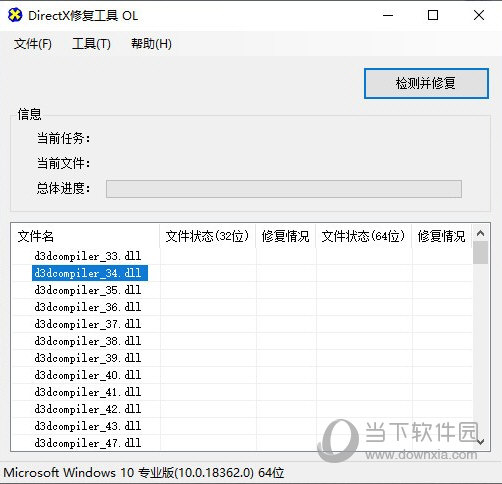Viewport: 502px width, 484px height.
Task: Click the DirectX repair tool title icon
Action: pyautogui.click(x=15, y=15)
